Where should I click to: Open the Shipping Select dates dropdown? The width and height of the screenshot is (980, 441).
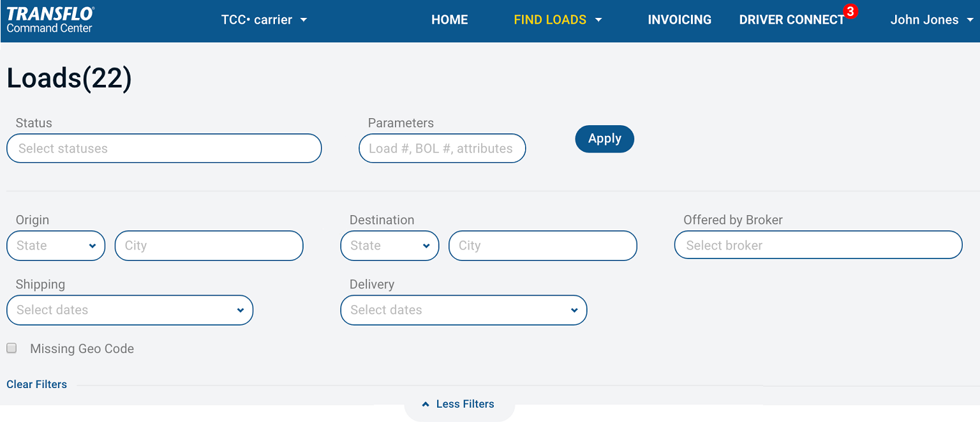[130, 310]
